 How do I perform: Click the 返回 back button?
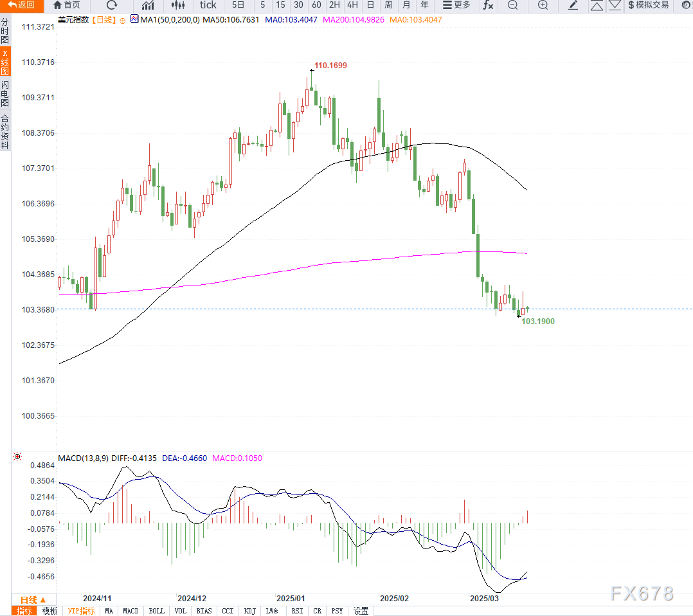(x=21, y=5)
